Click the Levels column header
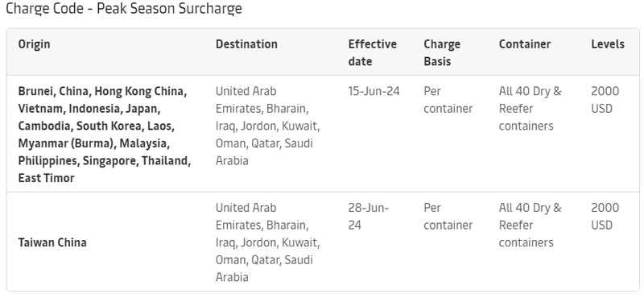 (x=608, y=44)
